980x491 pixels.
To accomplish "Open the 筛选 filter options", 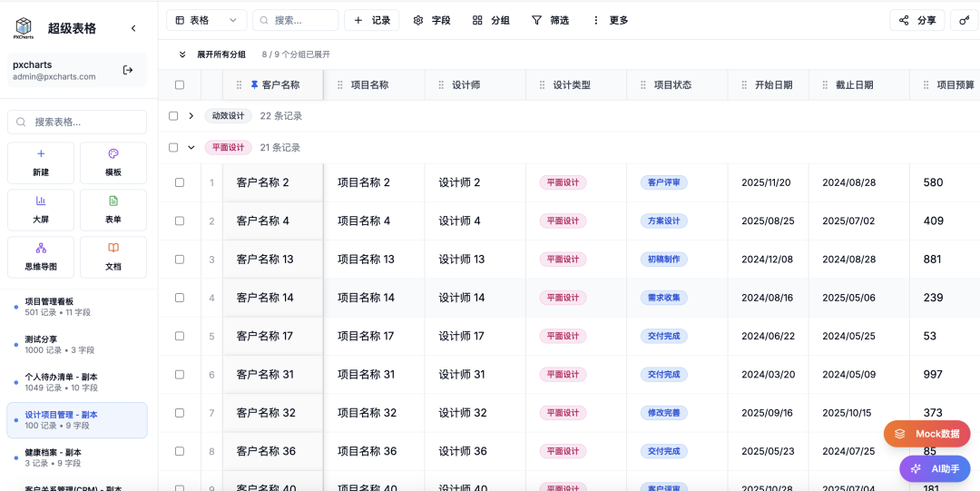I will [x=550, y=20].
